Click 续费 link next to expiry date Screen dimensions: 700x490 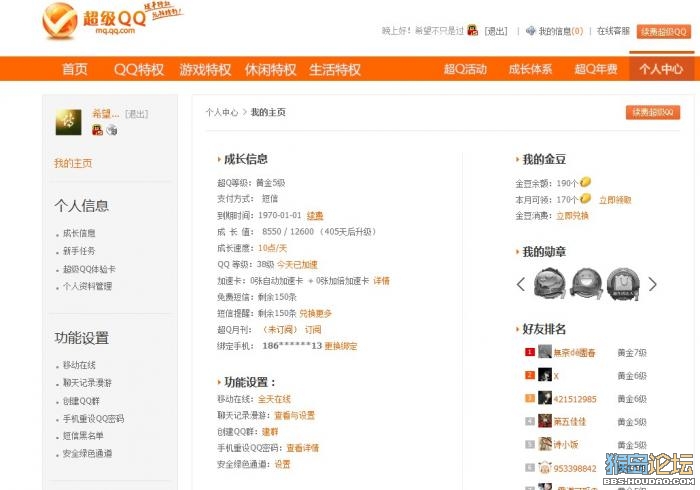tap(315, 216)
